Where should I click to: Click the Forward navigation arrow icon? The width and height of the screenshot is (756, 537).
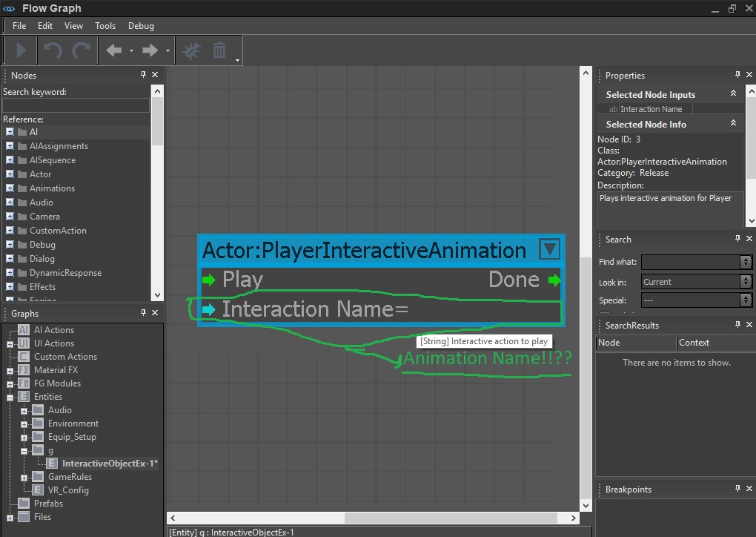pos(150,50)
